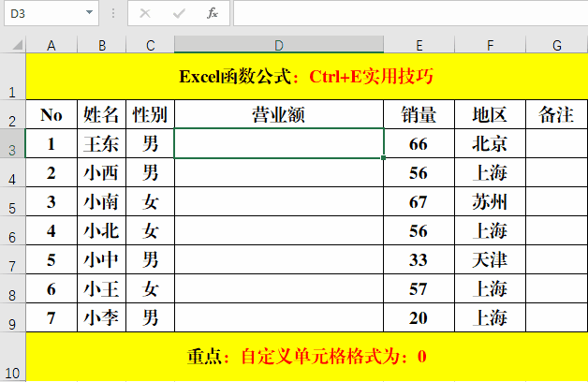The height and width of the screenshot is (382, 588).
Task: Select row 5 header
Action: [x=12, y=201]
